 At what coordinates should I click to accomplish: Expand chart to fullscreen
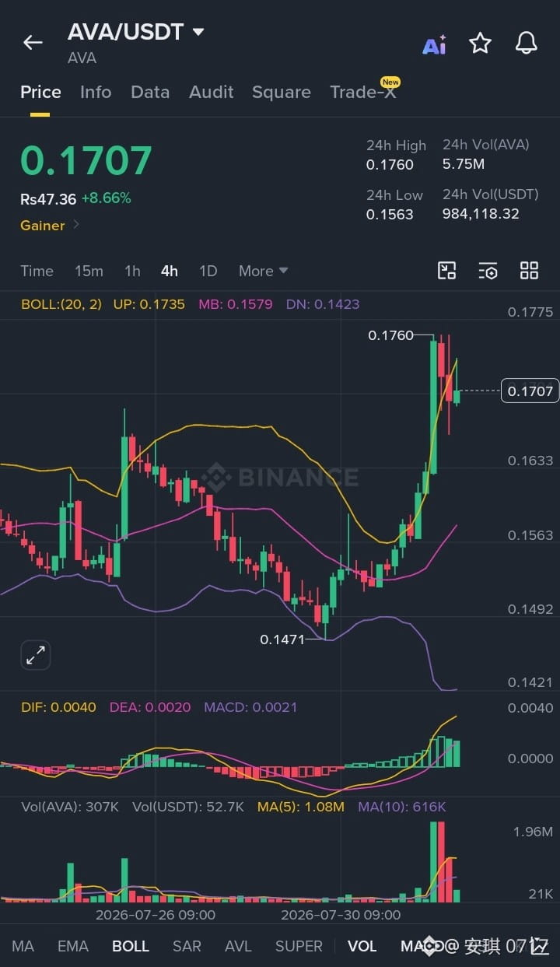[35, 655]
